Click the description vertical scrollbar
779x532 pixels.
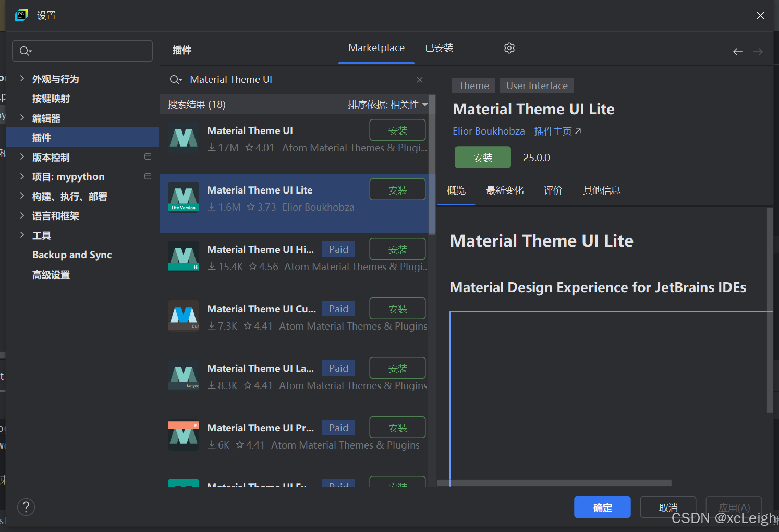tap(770, 310)
